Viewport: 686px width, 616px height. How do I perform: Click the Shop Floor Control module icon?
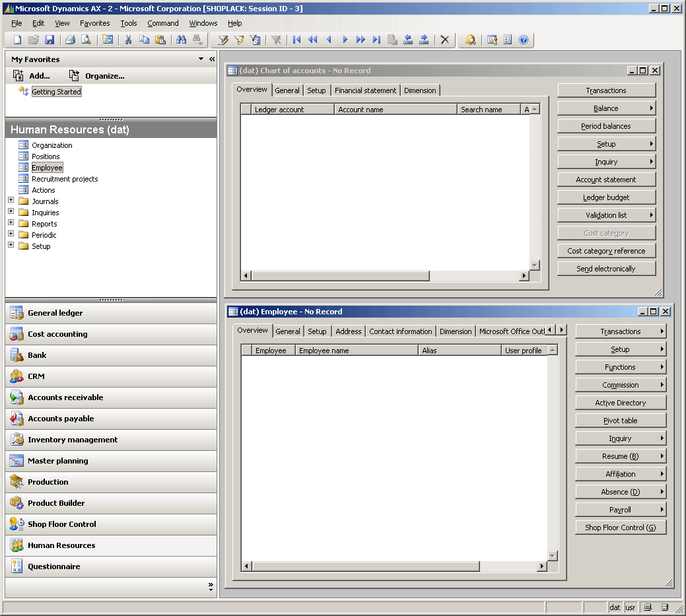pos(17,524)
